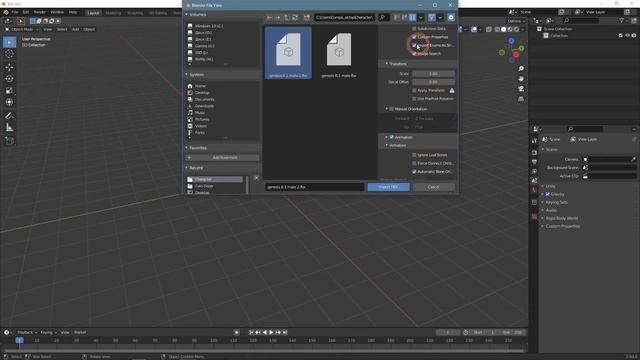Toggle Import Enums As Strings checkbox
Screen dimensions: 640x360
[414, 45]
